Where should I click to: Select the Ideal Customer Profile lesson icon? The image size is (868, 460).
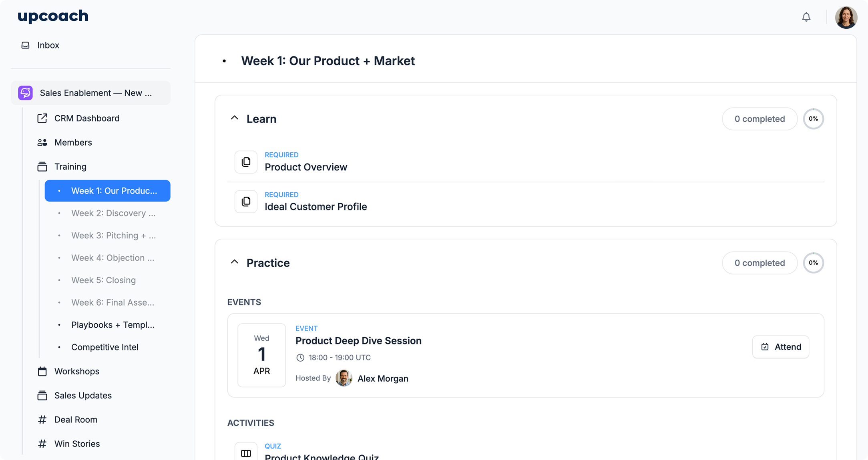pyautogui.click(x=246, y=201)
